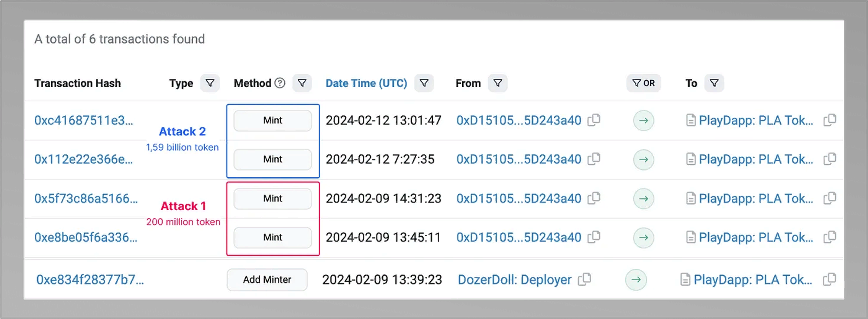
Task: Copy From address of 7:27:35 transaction
Action: 594,159
